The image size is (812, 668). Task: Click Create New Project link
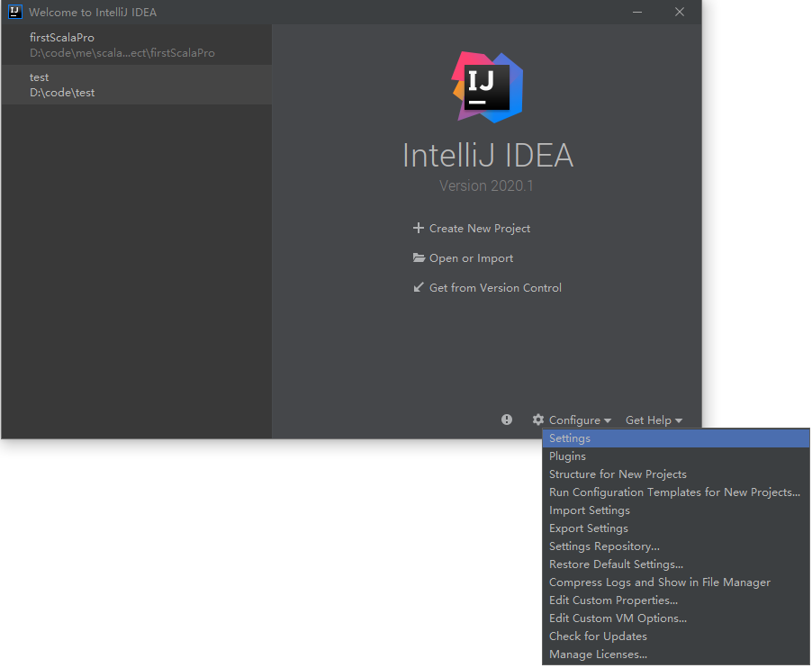[480, 229]
